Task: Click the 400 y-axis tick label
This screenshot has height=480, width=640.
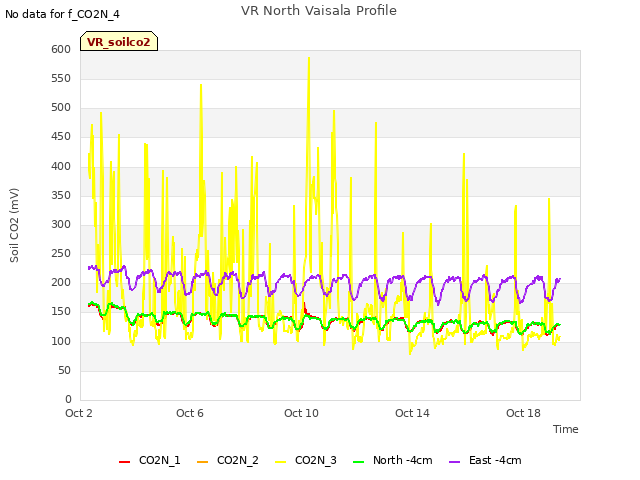Action: (x=61, y=167)
